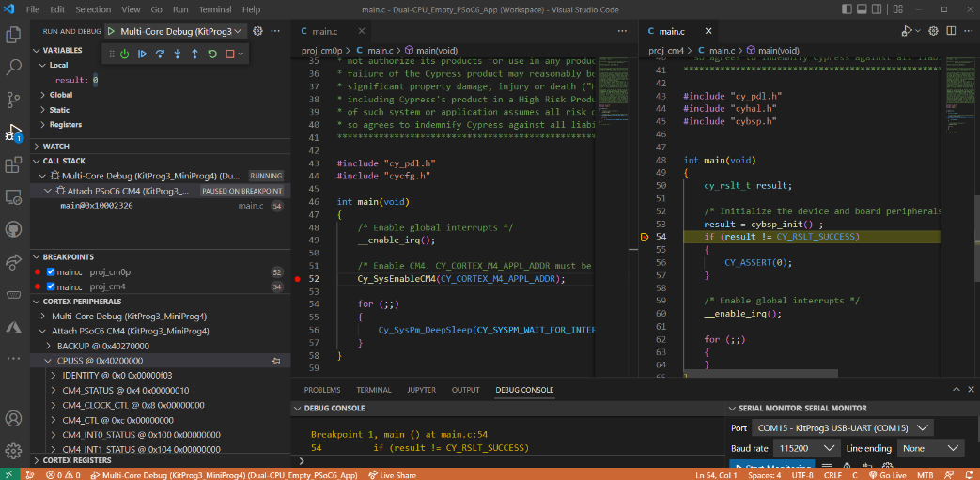
Task: Open the Terminal menu
Action: pyautogui.click(x=215, y=9)
